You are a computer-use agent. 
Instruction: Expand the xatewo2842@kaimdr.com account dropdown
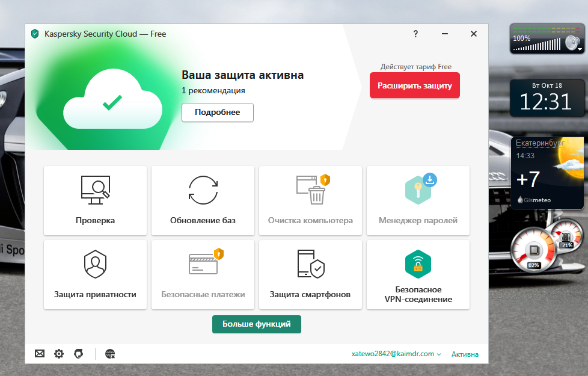[396, 354]
